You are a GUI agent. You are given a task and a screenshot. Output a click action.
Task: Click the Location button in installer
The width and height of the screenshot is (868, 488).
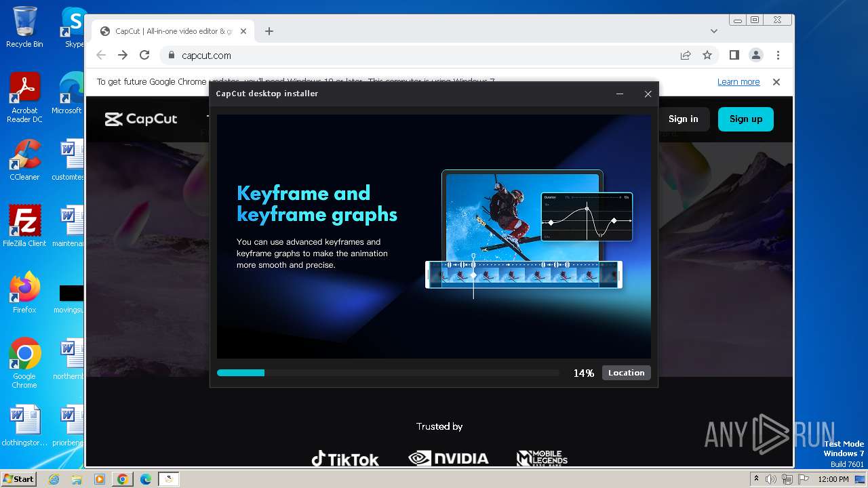click(626, 373)
